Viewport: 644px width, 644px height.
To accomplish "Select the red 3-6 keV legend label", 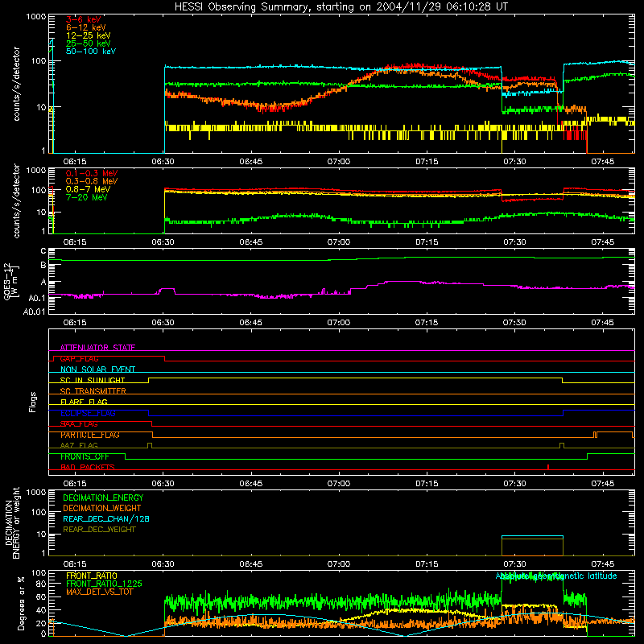I will (84, 19).
